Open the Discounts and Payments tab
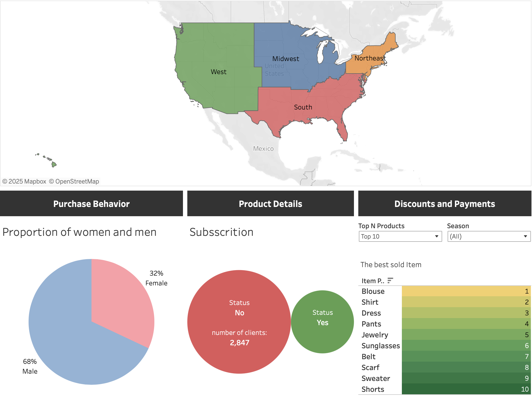The image size is (532, 403). tap(444, 204)
